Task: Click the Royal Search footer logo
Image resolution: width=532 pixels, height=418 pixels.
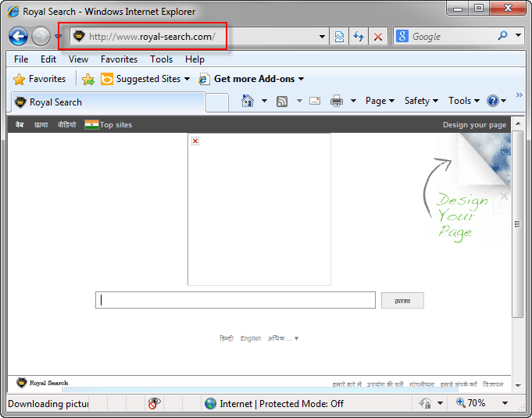Action: 42,383
